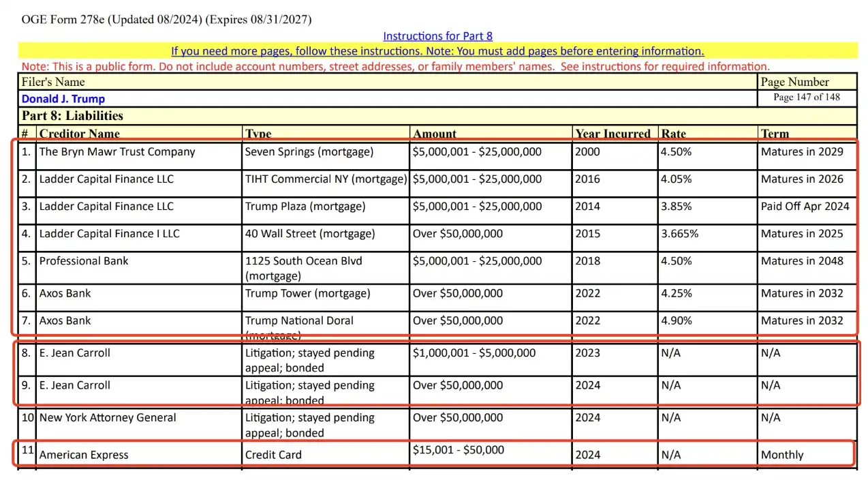Screen dimensions: 868x480
Task: Select the $15,001 - $50,000 amount field
Action: coord(459,451)
